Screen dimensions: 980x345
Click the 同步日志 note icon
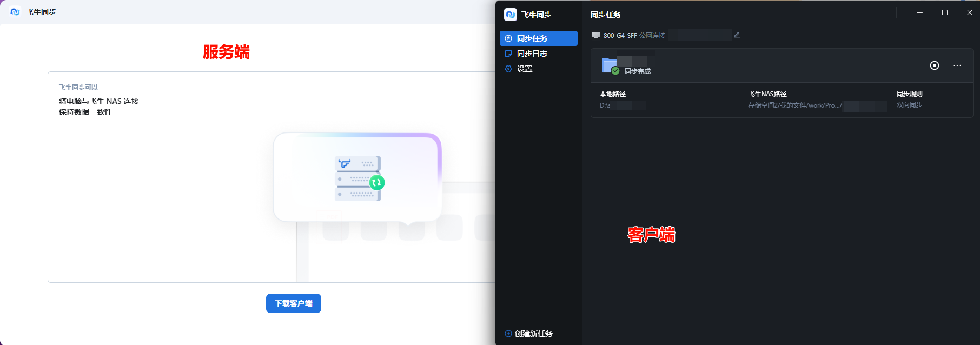pos(508,54)
